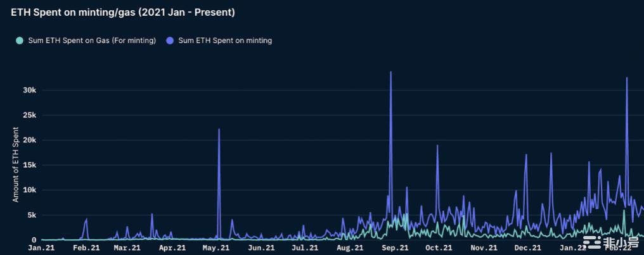Select the Dec.21 x-axis label
The width and height of the screenshot is (644, 255).
tap(527, 249)
